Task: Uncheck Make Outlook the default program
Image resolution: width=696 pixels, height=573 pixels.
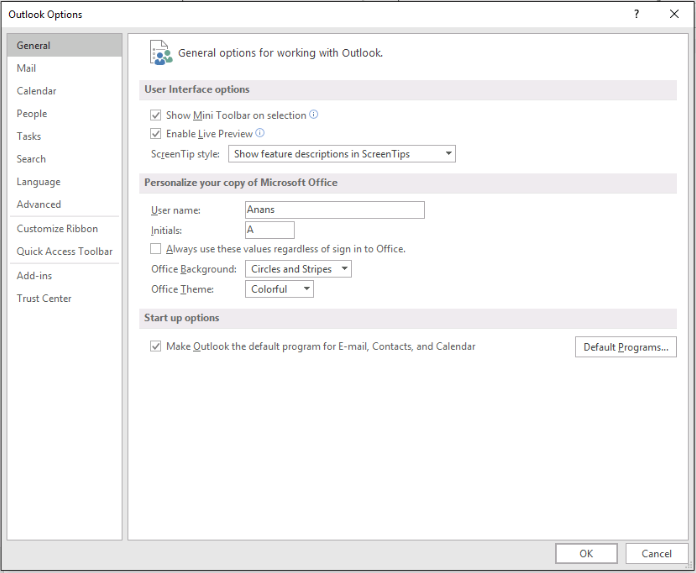Action: [155, 347]
